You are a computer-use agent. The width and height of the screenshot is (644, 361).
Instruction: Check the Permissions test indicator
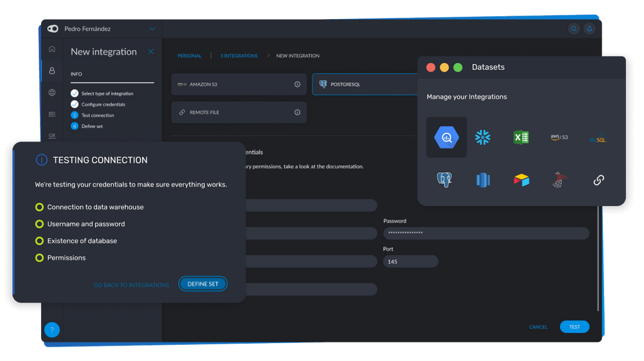[x=39, y=258]
